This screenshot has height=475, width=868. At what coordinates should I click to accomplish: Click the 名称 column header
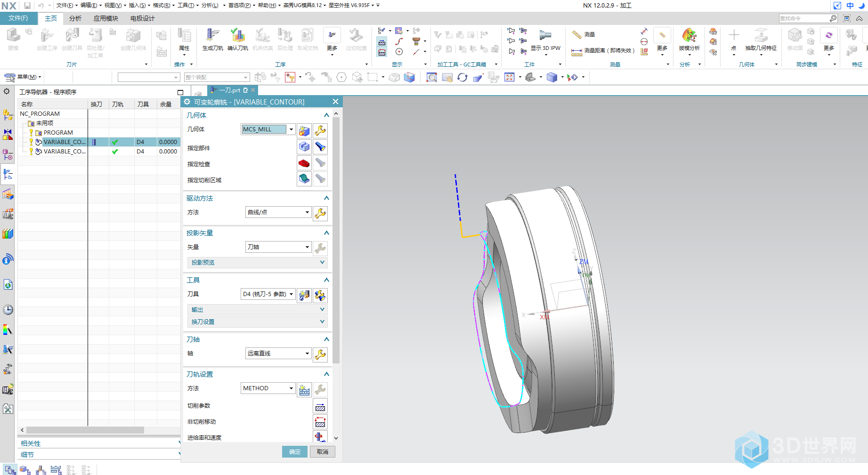pos(53,104)
